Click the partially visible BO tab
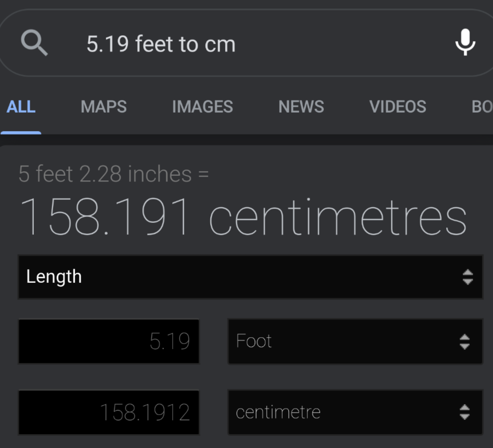The width and height of the screenshot is (493, 448). (x=482, y=107)
